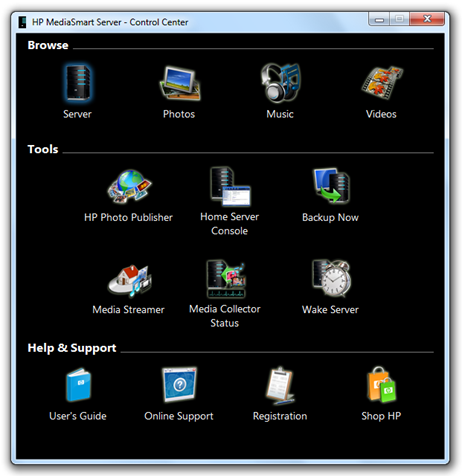Screen dimensions: 462x476
Task: Close the Control Center window
Action: 427,19
